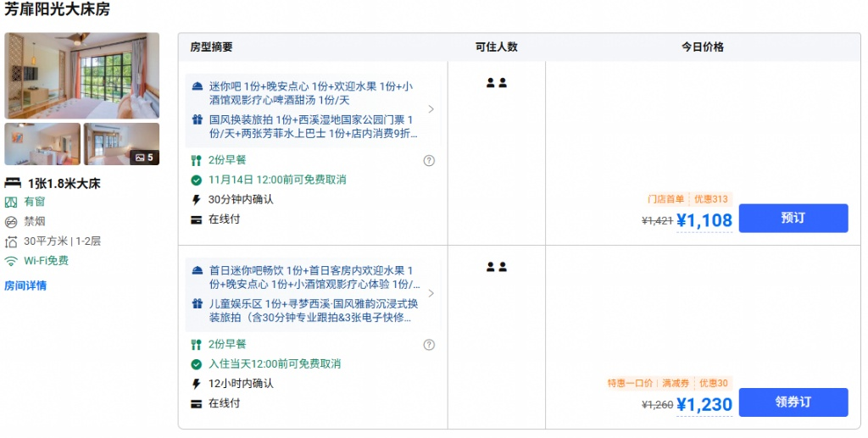Click the card icon in second 在线付 row
Image resolution: width=868 pixels, height=438 pixels.
[x=196, y=404]
